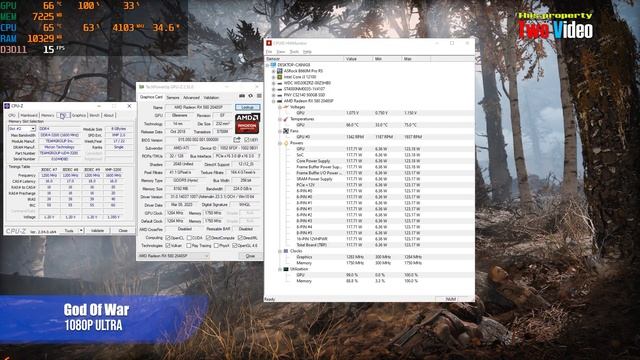Click the AMD Radeon logo in GPU-Z

coord(247,123)
